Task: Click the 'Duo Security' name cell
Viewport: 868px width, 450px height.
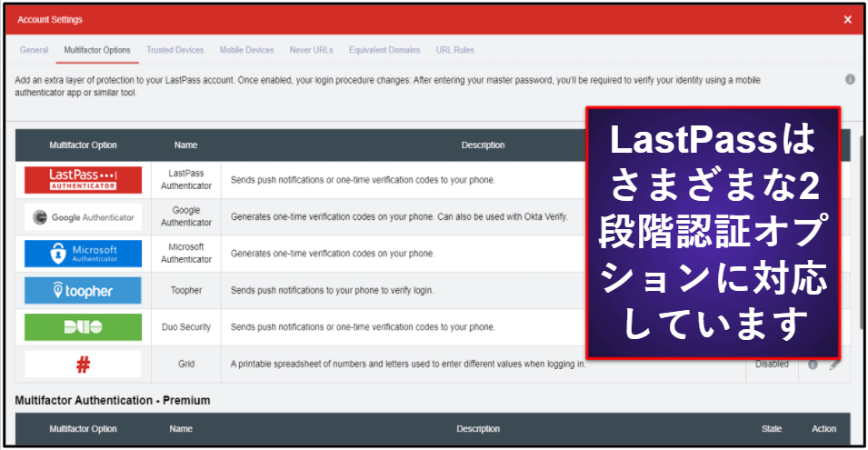Action: pos(186,327)
